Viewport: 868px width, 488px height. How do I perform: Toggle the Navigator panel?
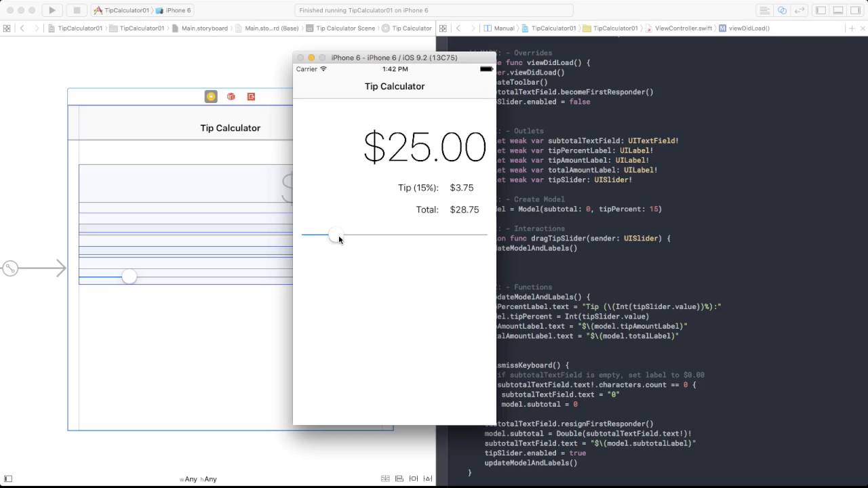click(x=821, y=10)
